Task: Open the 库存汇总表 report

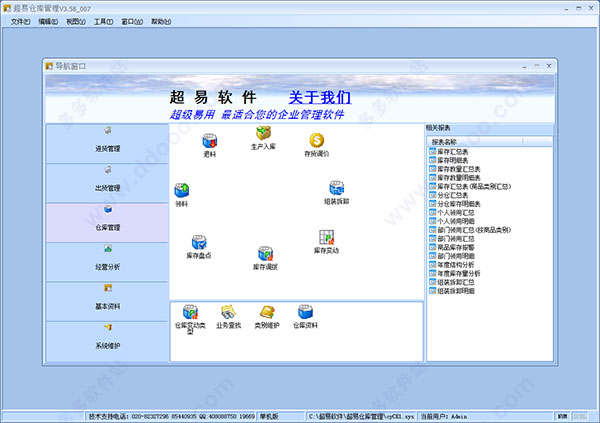Action: (x=449, y=152)
